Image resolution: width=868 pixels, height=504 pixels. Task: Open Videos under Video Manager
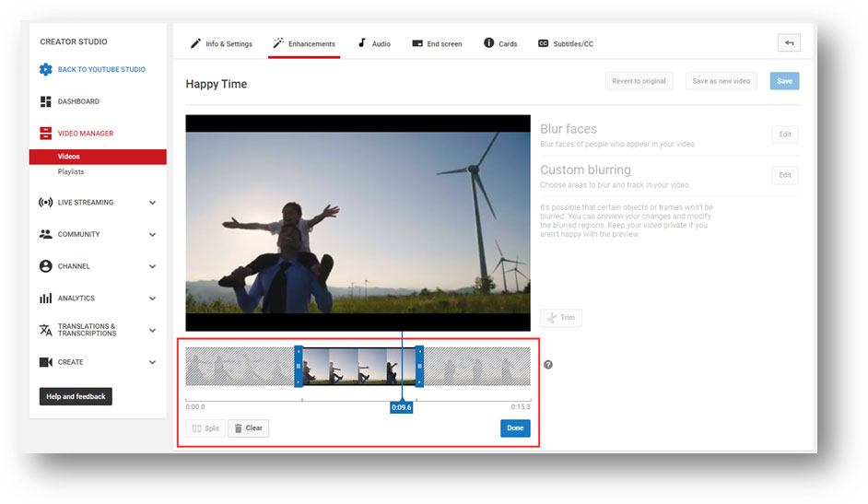tap(98, 157)
